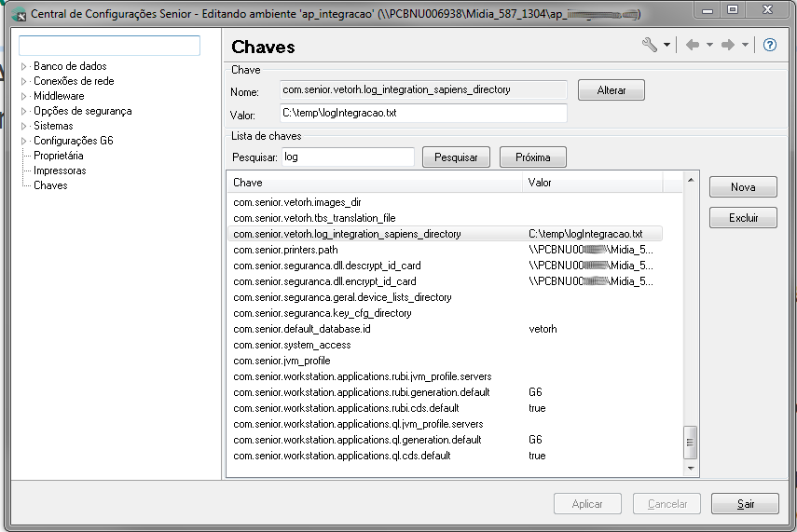Select Middleware tree label
This screenshot has width=797, height=532.
(x=59, y=96)
